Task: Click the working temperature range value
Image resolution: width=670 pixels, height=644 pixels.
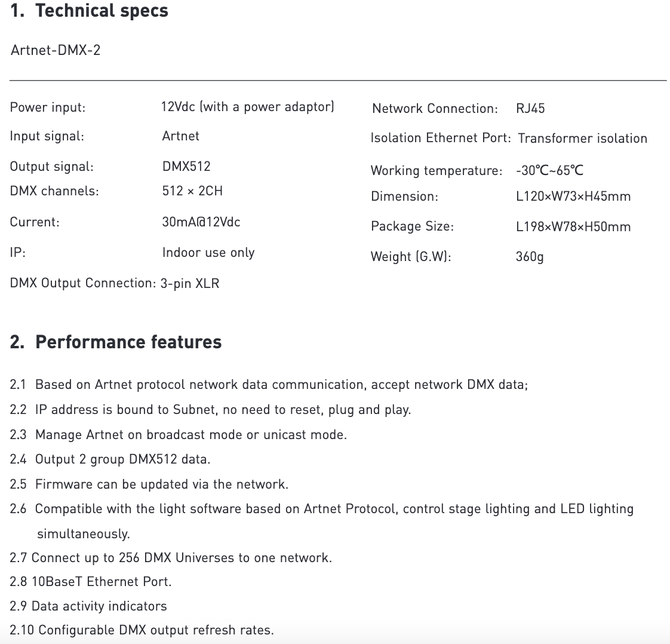Action: (549, 170)
